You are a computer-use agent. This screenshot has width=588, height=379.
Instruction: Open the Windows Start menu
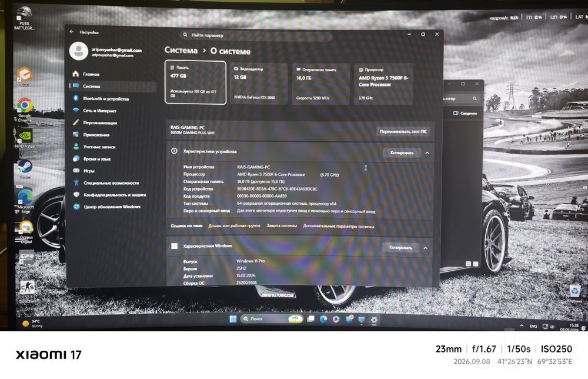[x=233, y=319]
